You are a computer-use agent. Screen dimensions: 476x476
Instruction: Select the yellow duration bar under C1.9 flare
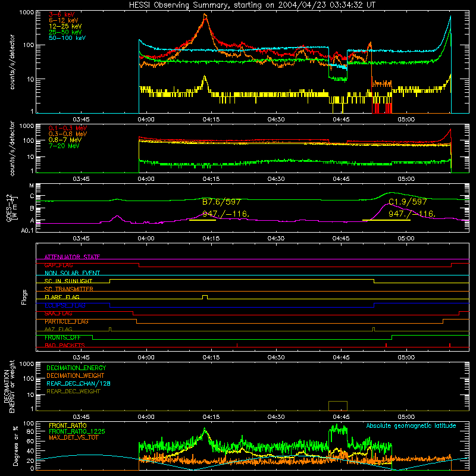[x=386, y=220]
